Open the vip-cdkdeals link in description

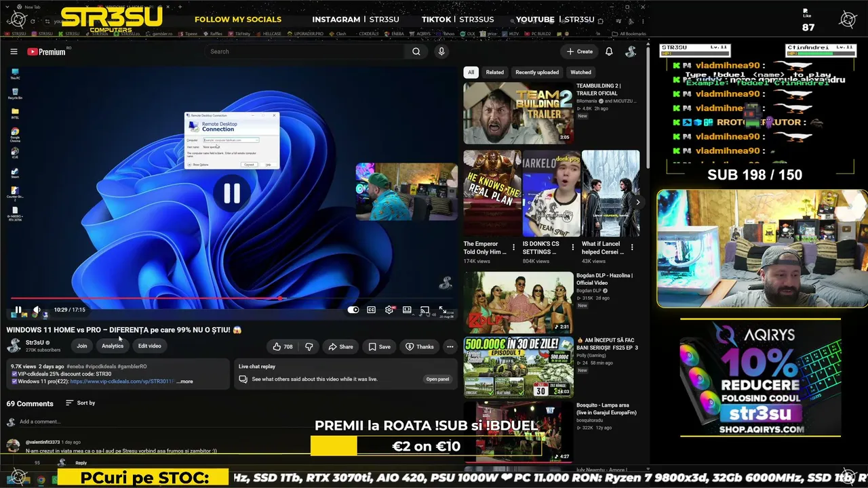(x=121, y=382)
